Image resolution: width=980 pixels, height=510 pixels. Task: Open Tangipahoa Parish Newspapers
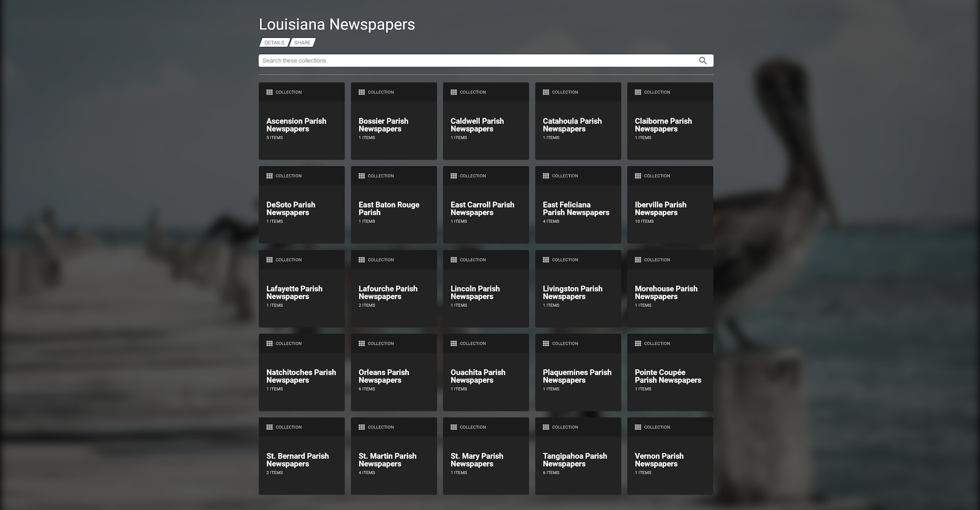point(578,460)
